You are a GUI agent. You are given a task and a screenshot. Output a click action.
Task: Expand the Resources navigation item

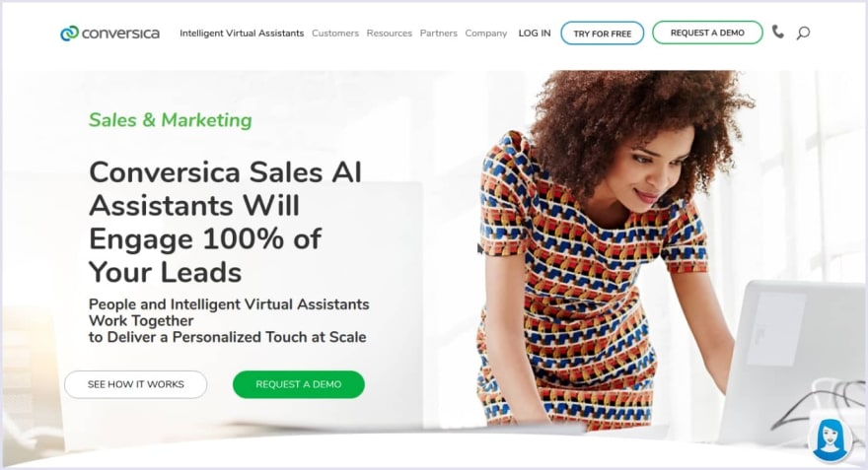coord(390,34)
